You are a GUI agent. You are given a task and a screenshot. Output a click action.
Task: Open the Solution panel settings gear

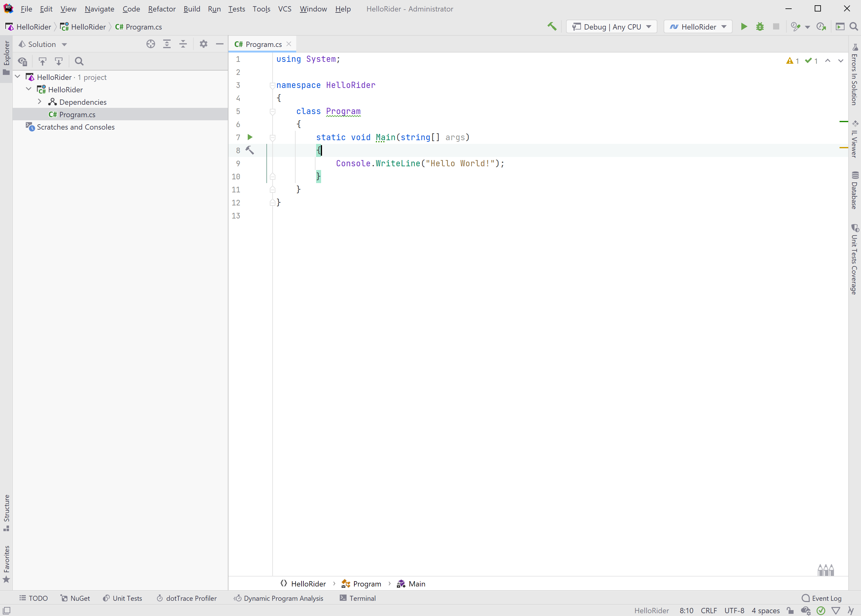click(204, 44)
